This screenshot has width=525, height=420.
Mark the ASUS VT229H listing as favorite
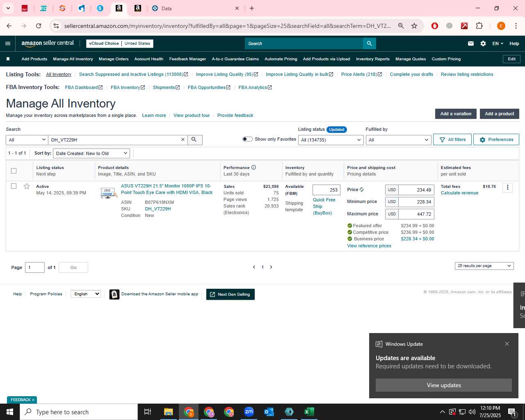[x=27, y=186]
